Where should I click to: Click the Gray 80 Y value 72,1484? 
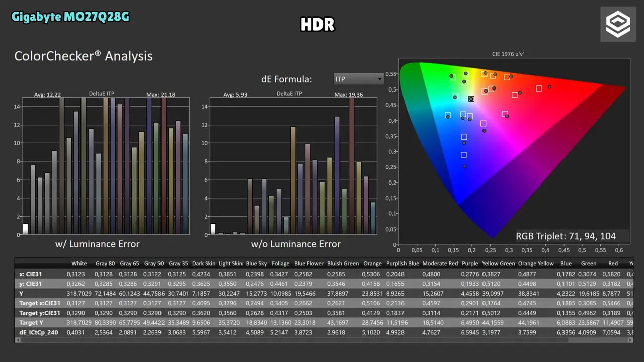(105, 293)
